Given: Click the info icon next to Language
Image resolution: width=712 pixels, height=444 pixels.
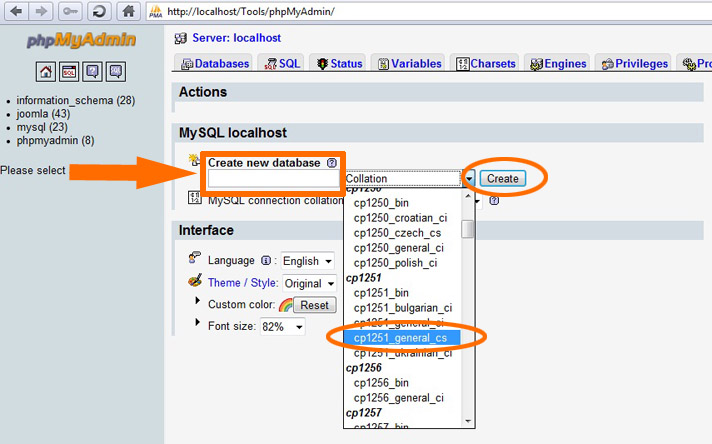Looking at the screenshot, I should [266, 261].
